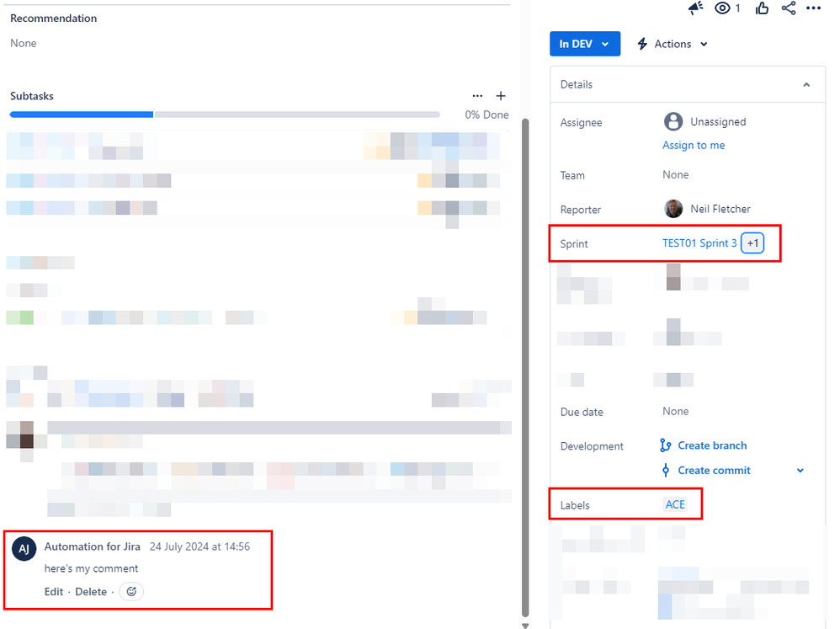The width and height of the screenshot is (840, 629).
Task: Click the Create commit link
Action: tap(714, 471)
